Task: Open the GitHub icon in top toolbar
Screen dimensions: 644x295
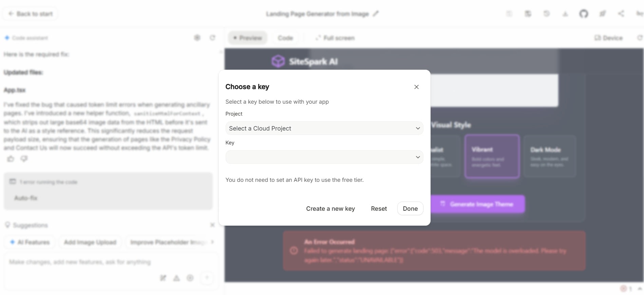Action: 583,14
